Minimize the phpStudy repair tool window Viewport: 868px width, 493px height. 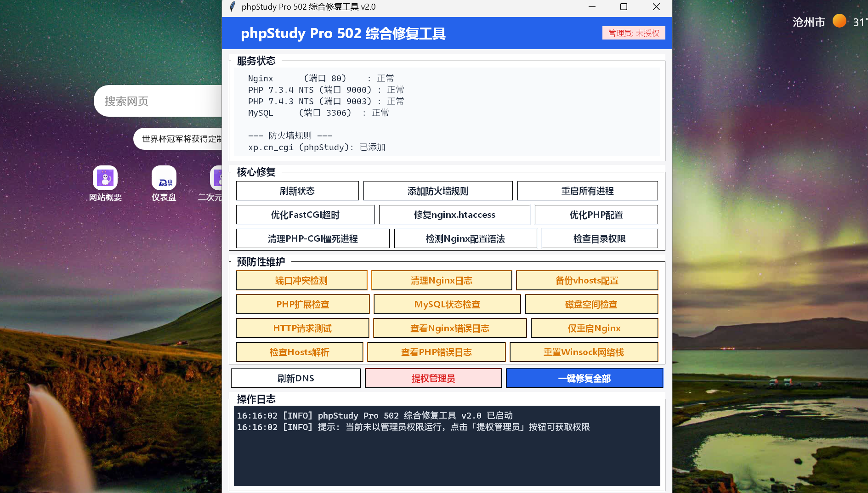(x=592, y=6)
